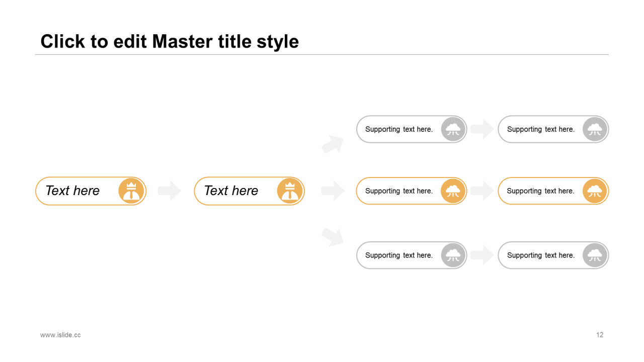
Task: Click the gray cloud icon in bottom middle pill
Action: pyautogui.click(x=453, y=255)
